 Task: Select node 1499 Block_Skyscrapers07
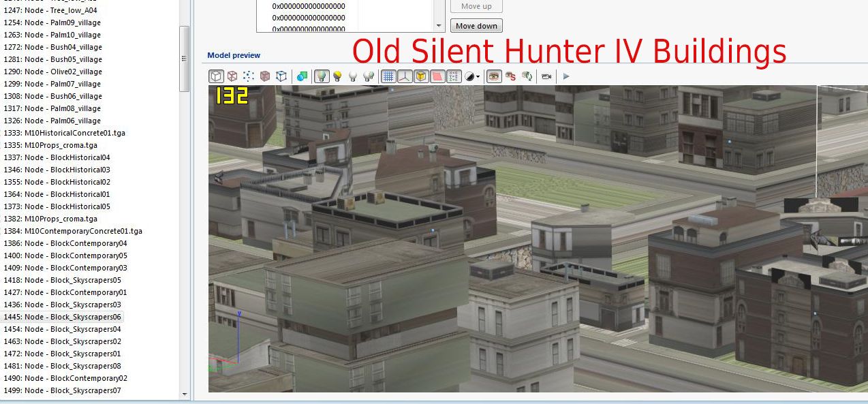tap(63, 390)
